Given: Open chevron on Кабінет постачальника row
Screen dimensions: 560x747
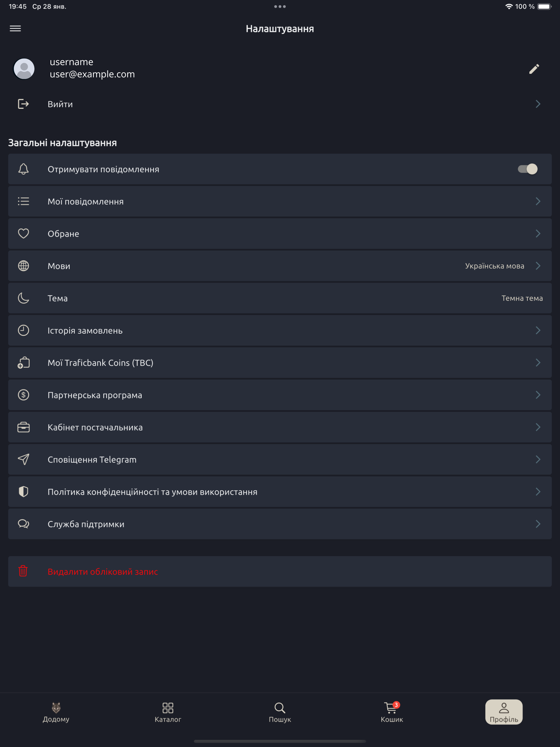Looking at the screenshot, I should (x=538, y=427).
